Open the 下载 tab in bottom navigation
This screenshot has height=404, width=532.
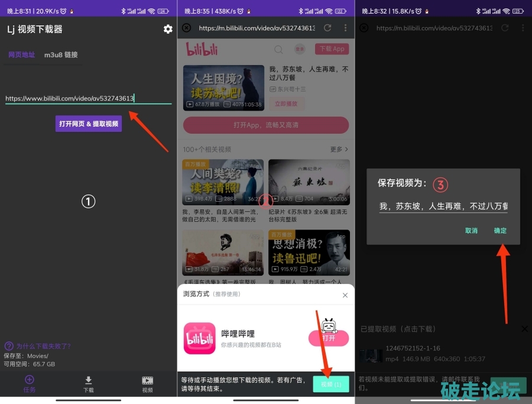88,383
